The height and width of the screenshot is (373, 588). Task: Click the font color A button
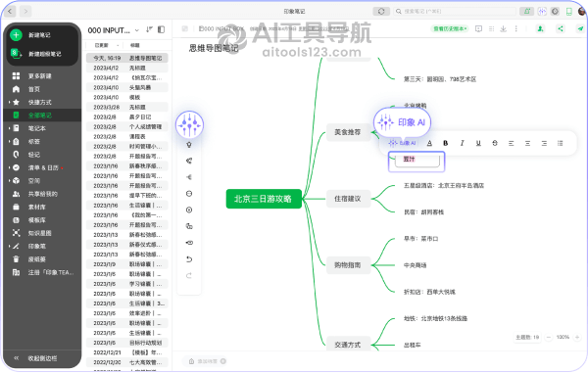click(429, 143)
